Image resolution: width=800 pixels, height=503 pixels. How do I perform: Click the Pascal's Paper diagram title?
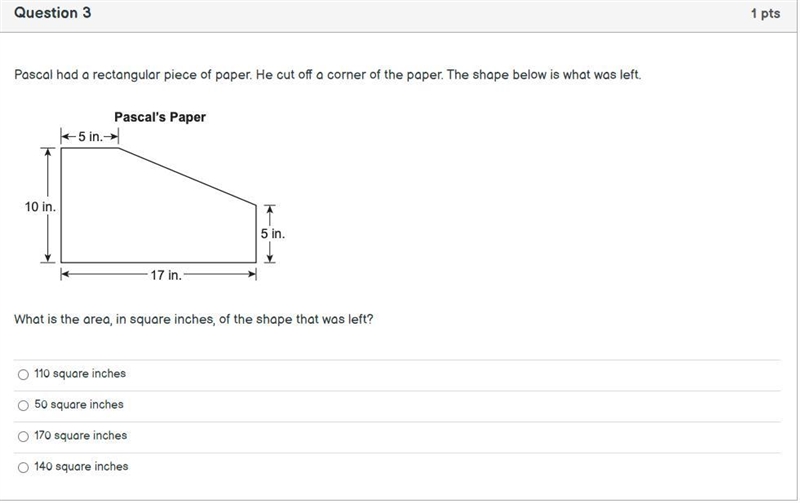[160, 117]
